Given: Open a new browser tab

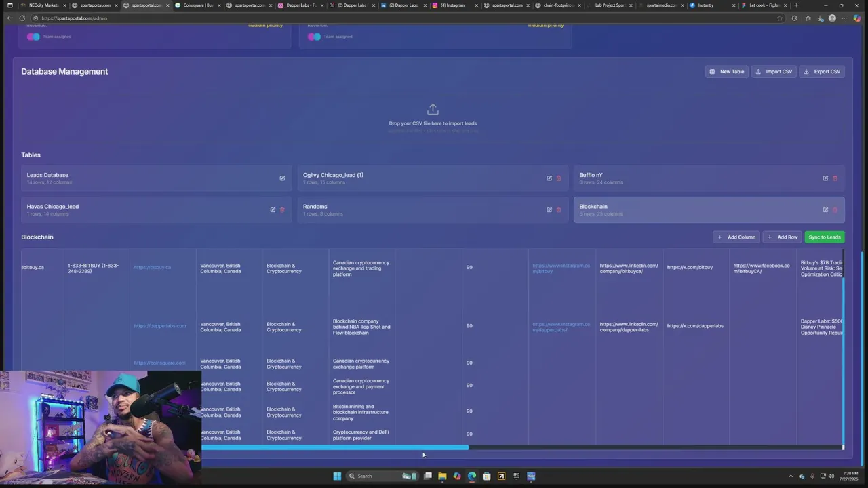Looking at the screenshot, I should [796, 5].
